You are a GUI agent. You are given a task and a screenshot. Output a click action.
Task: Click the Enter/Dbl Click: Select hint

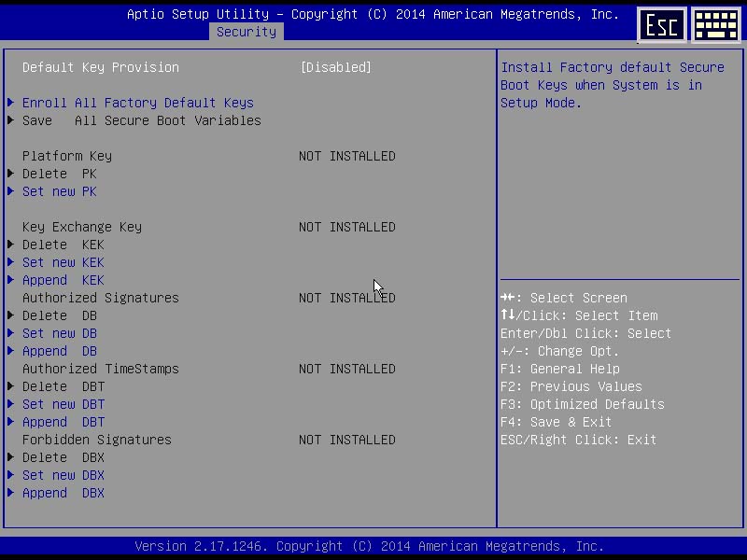click(586, 333)
